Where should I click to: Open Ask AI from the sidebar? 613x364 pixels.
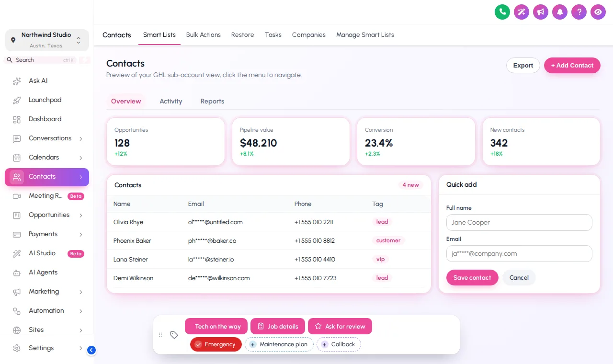coord(47,81)
